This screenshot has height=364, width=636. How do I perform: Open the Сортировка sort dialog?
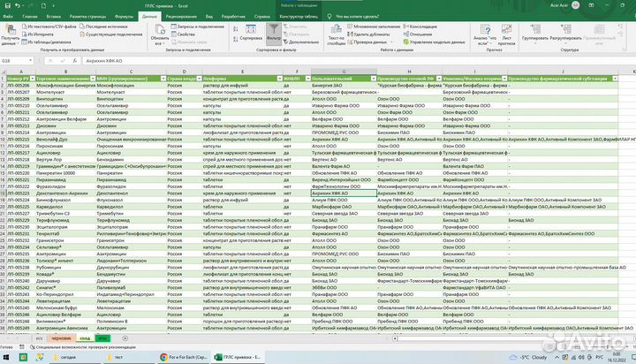[x=251, y=34]
